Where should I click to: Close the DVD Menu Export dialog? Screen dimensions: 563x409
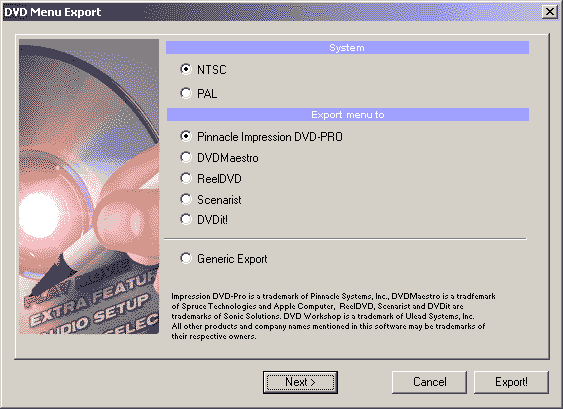[x=550, y=12]
